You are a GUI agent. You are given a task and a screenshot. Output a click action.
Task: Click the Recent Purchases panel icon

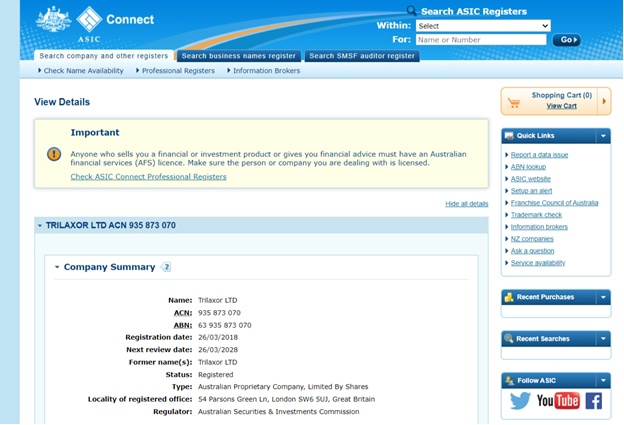[509, 297]
